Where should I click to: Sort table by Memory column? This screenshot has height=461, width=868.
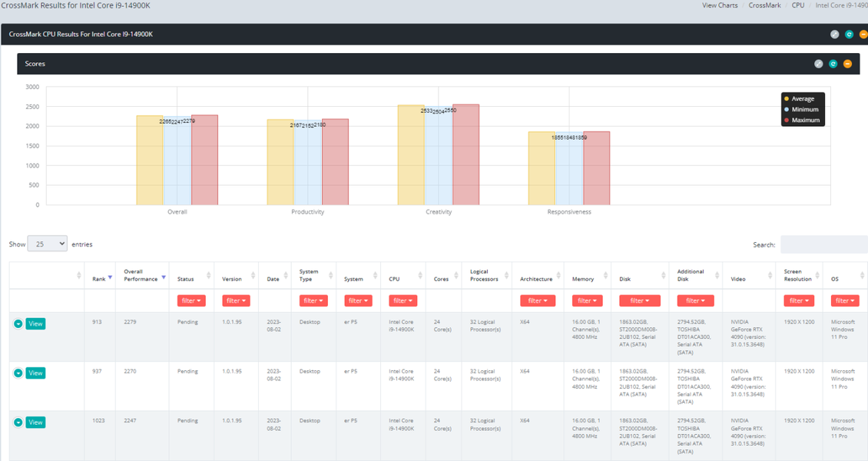pos(588,276)
